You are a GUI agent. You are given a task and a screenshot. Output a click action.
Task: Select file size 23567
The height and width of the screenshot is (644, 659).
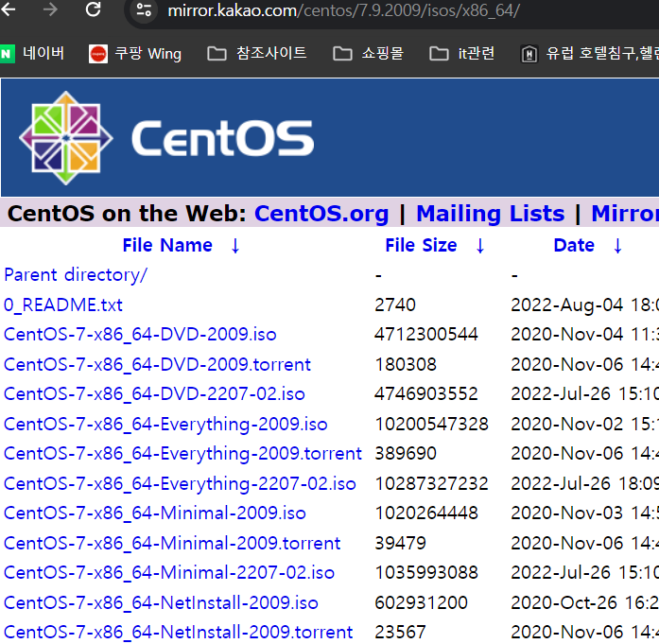pos(400,633)
